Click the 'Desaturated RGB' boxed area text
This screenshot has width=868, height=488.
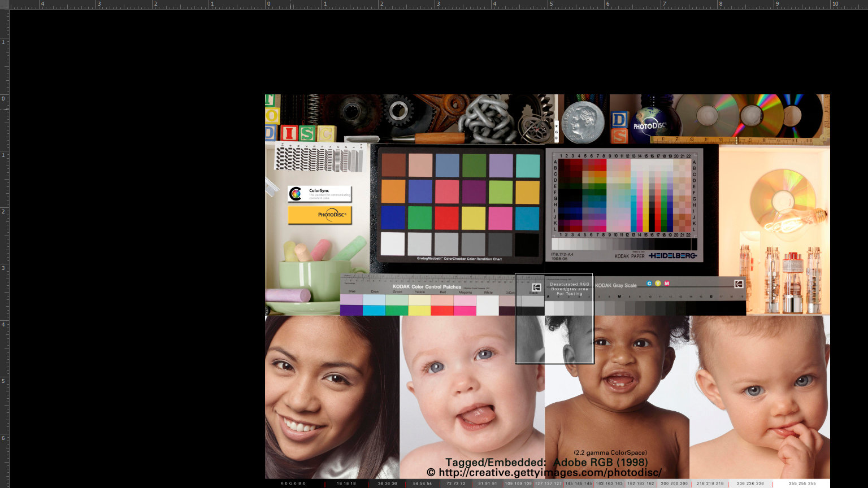570,285
